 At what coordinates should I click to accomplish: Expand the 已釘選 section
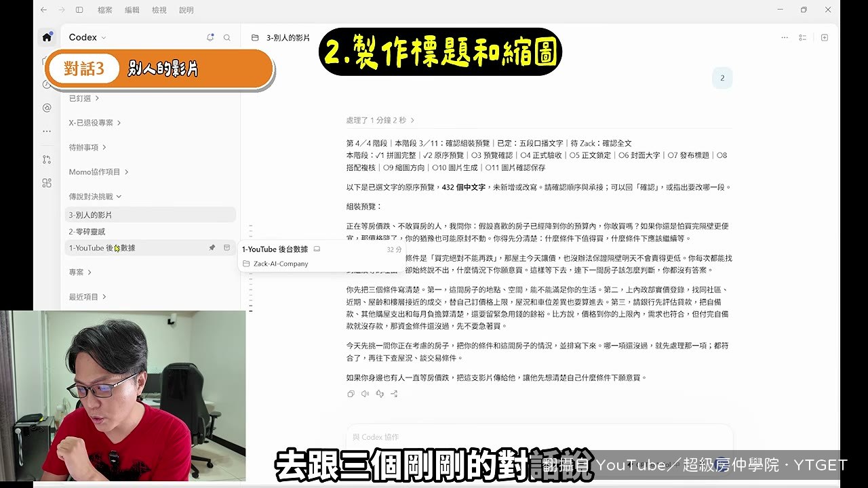(x=84, y=98)
